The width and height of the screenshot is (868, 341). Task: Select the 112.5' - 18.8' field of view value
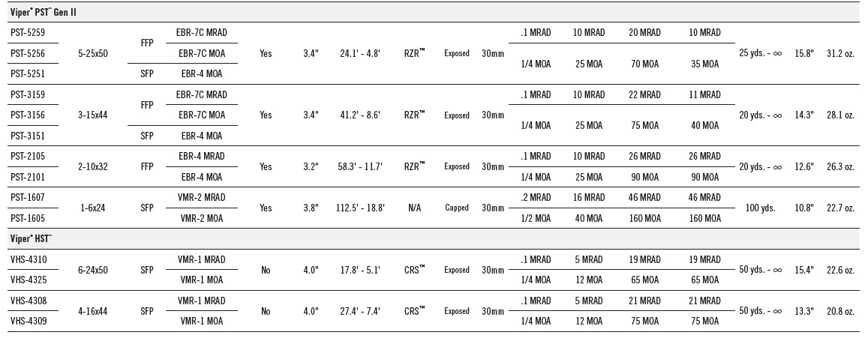pos(360,208)
